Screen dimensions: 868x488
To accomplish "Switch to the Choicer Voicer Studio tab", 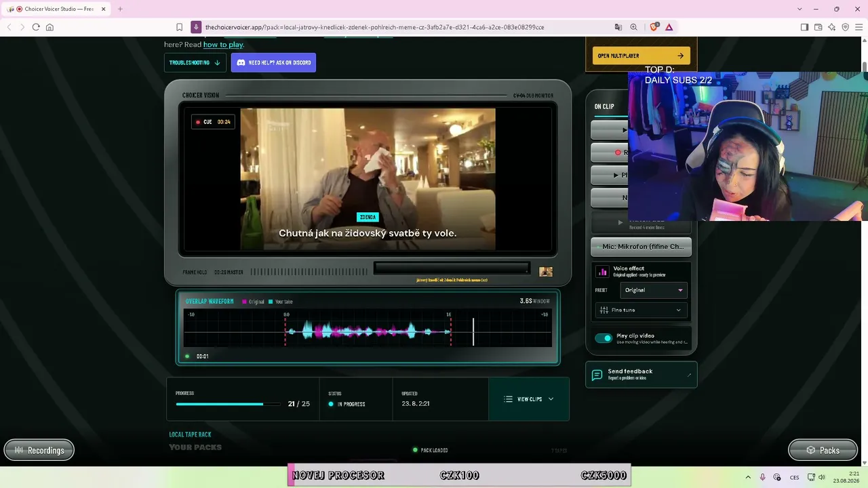I will tap(56, 9).
